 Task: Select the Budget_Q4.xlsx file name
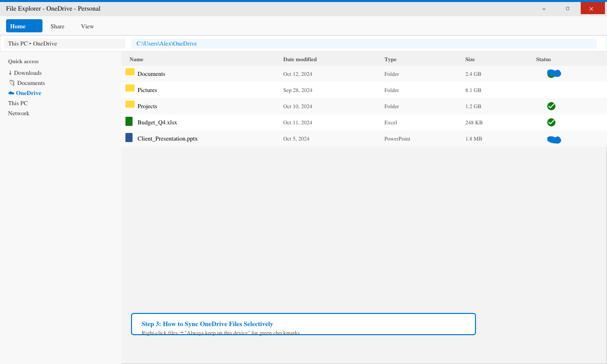pos(157,122)
